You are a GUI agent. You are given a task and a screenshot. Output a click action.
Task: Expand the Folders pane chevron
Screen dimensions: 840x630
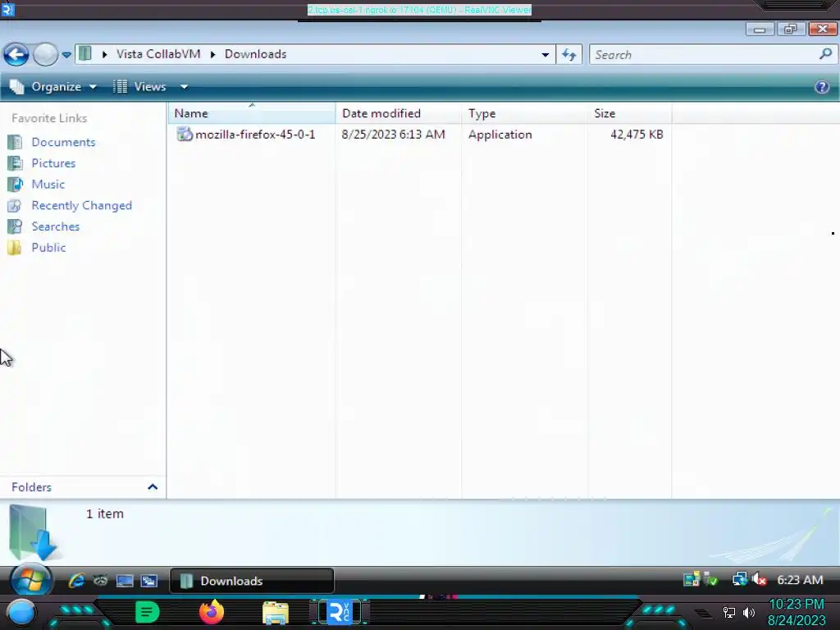click(x=152, y=487)
